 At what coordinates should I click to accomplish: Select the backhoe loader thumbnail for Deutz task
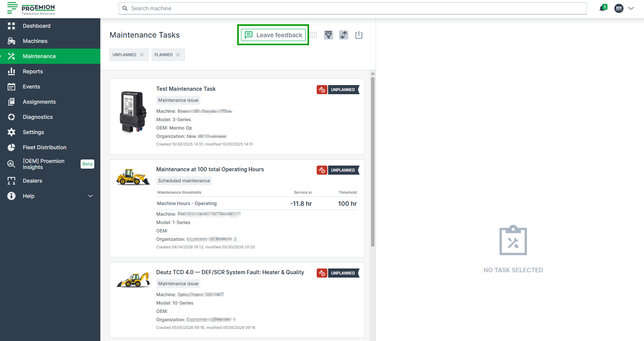pyautogui.click(x=133, y=279)
